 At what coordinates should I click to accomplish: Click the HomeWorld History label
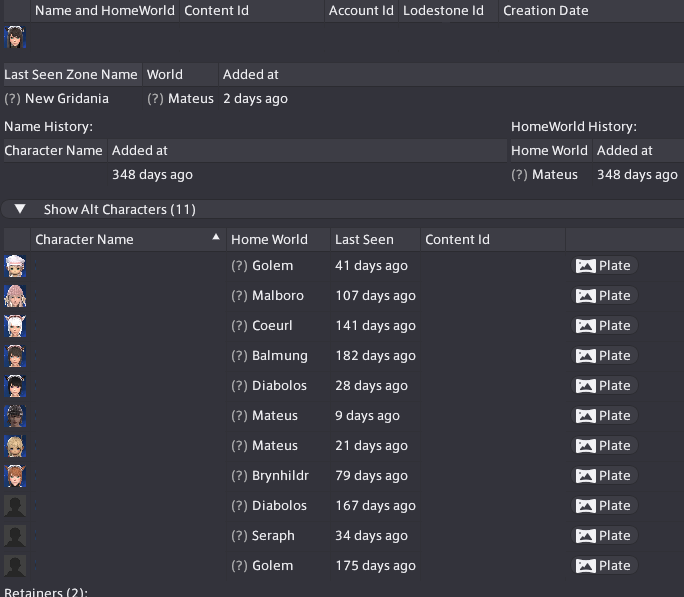[574, 126]
